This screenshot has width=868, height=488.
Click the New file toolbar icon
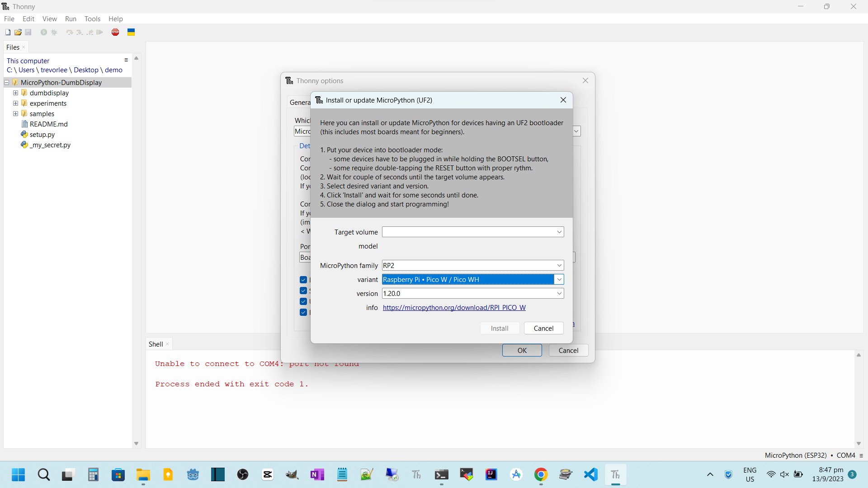[x=8, y=32]
